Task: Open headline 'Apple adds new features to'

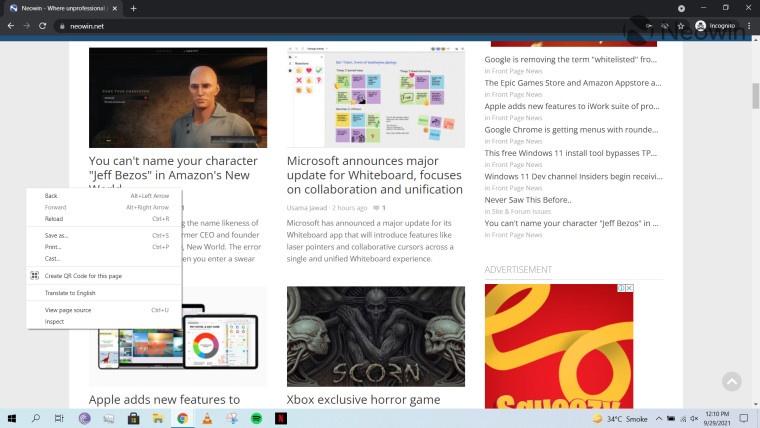Action: [x=164, y=400]
